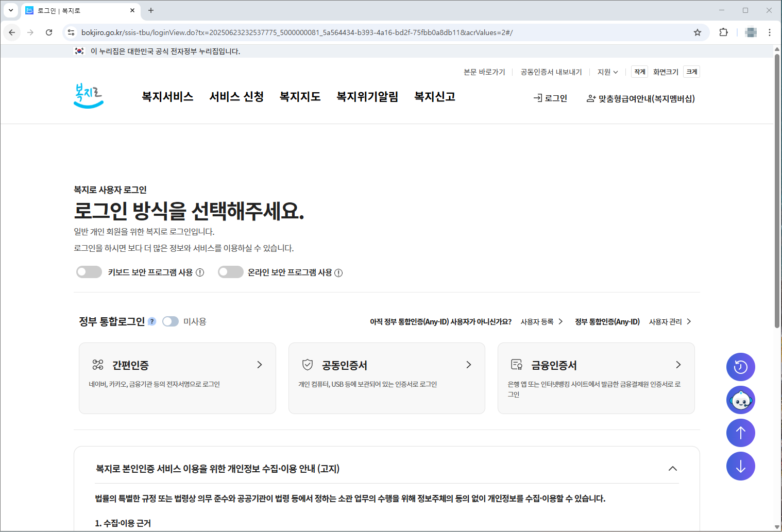Open the Chrome three-dot menu

coord(770,32)
